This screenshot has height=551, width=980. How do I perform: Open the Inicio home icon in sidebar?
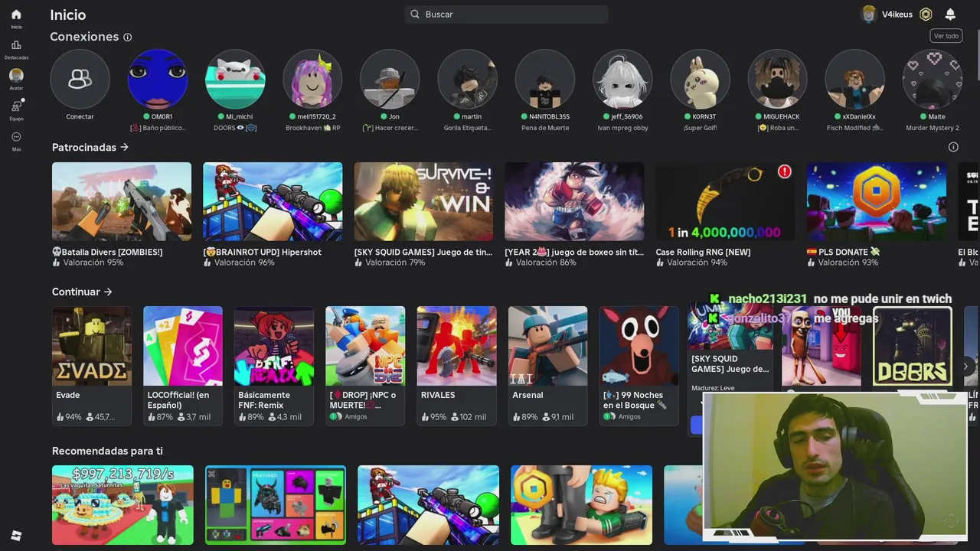(x=16, y=15)
